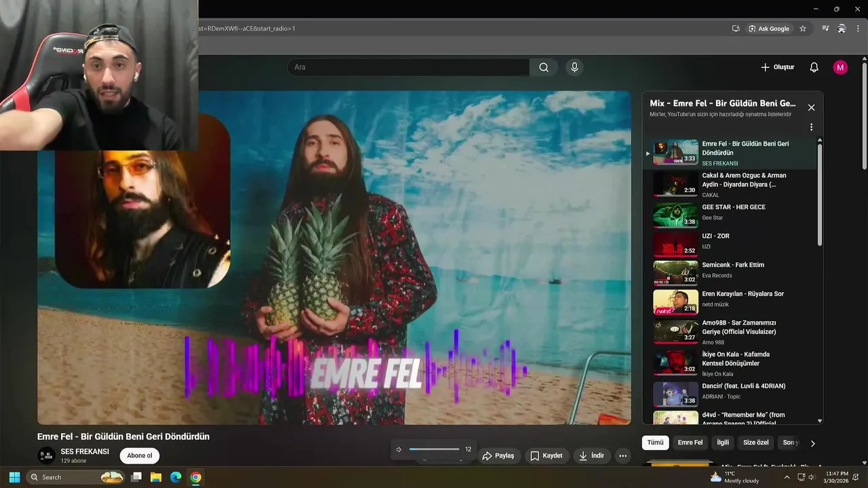This screenshot has height=488, width=868.
Task: Select the Tümü filter chip
Action: pyautogui.click(x=655, y=443)
